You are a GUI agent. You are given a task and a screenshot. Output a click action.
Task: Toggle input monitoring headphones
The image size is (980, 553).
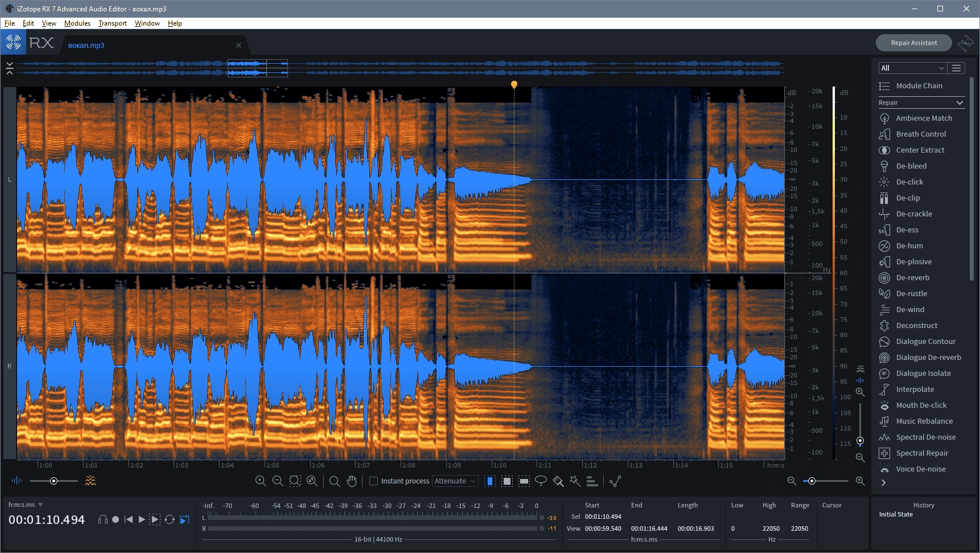pyautogui.click(x=103, y=519)
